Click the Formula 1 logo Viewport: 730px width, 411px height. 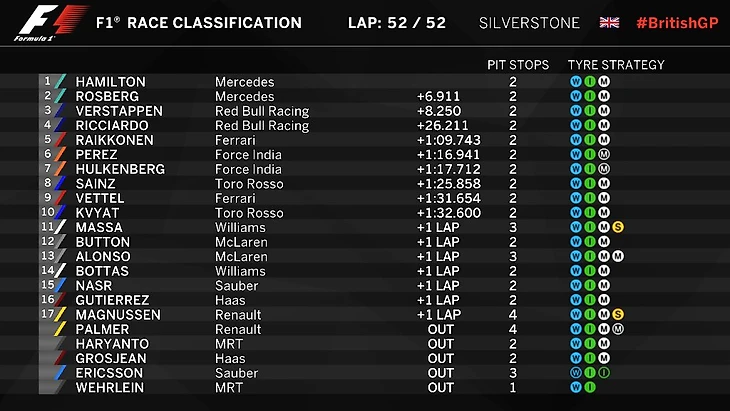tap(38, 24)
